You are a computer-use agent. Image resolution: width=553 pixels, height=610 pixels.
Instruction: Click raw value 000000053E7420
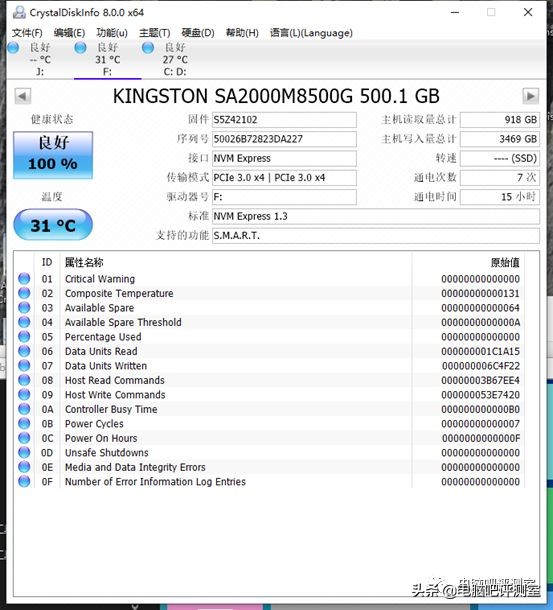tap(481, 395)
